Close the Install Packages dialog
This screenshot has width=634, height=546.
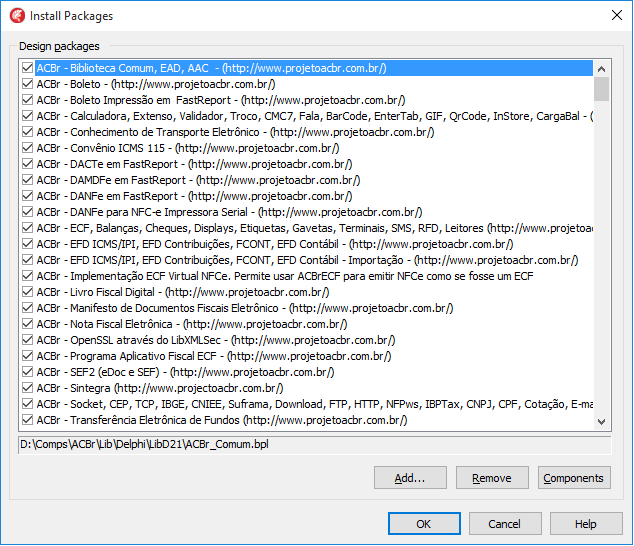[617, 15]
